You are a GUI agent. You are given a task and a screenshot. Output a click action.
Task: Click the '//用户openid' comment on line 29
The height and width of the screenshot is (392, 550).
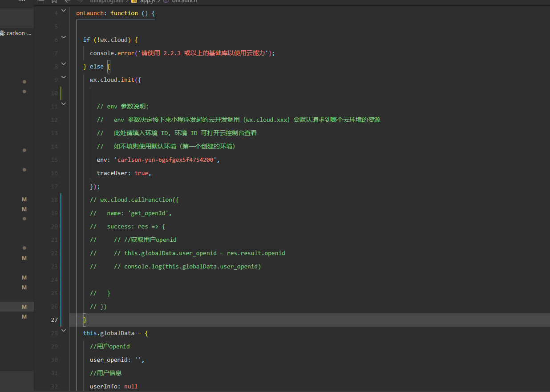click(110, 347)
